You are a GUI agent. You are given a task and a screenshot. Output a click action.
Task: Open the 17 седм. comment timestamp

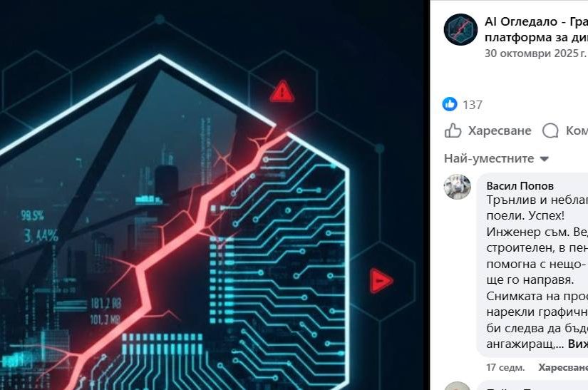(x=505, y=367)
